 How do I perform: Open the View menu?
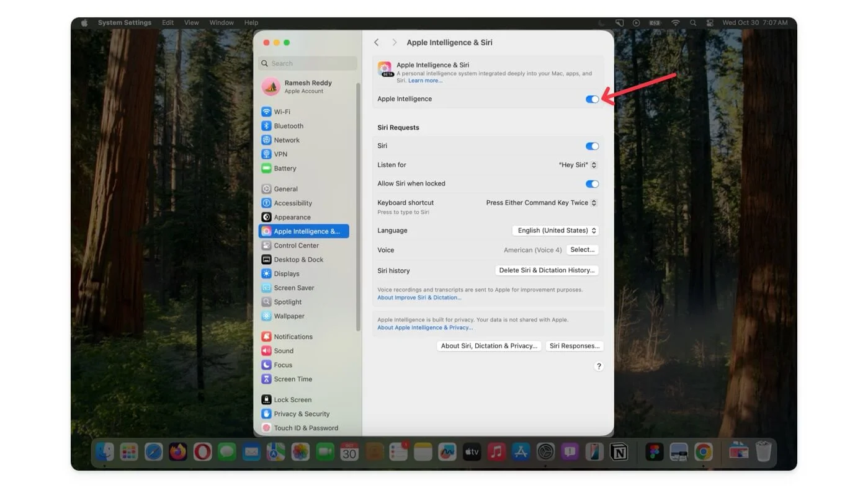click(192, 23)
